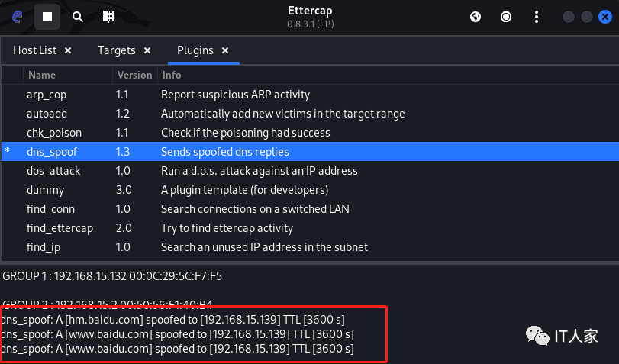This screenshot has height=364, width=619.
Task: Click the Info column header
Action: [171, 75]
